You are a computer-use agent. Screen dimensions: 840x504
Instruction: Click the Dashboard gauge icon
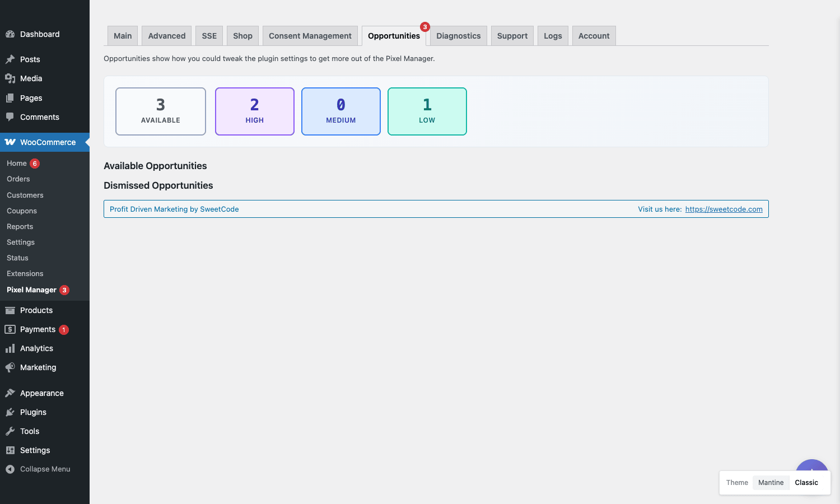(10, 34)
